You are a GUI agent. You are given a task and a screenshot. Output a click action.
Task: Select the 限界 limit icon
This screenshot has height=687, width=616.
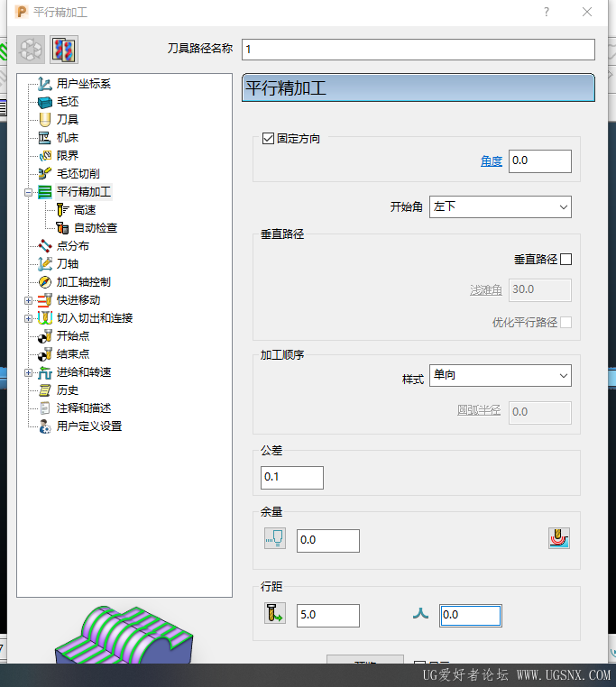tap(45, 156)
